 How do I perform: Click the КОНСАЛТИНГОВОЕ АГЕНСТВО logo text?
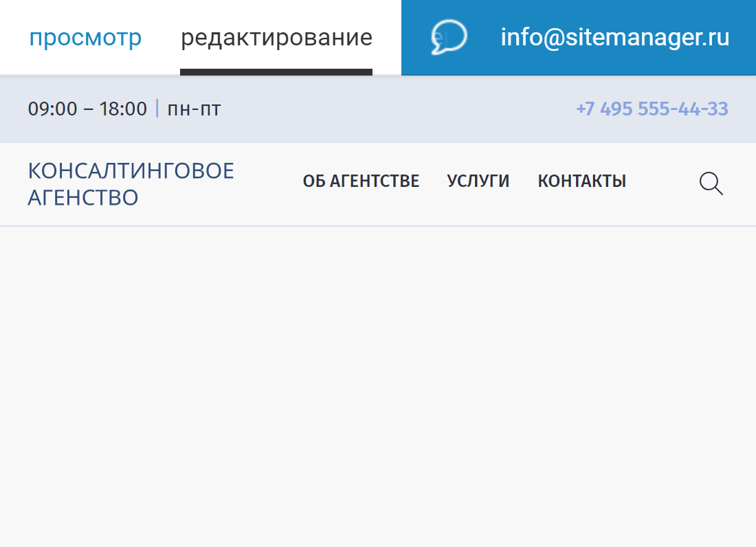131,183
